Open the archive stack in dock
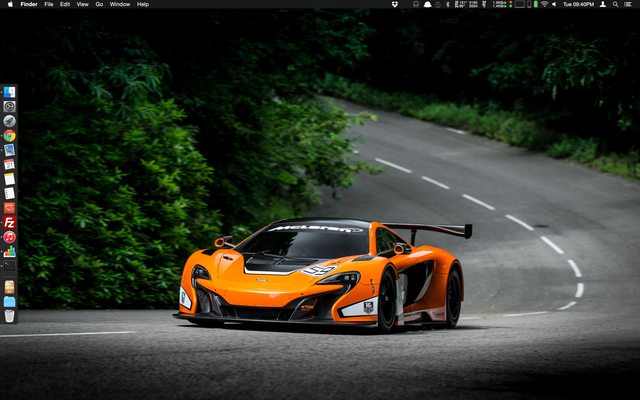Image resolution: width=640 pixels, height=400 pixels. coord(9,287)
